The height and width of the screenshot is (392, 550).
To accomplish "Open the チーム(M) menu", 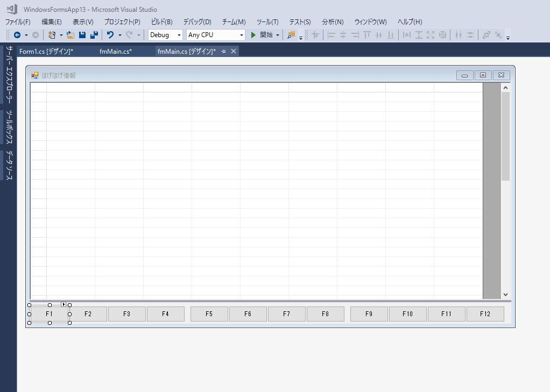I will [x=234, y=22].
